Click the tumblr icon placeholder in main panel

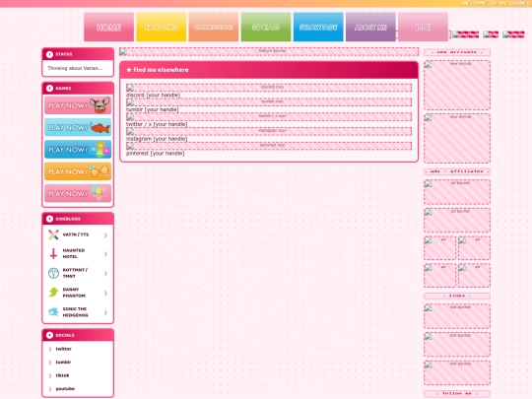[269, 102]
